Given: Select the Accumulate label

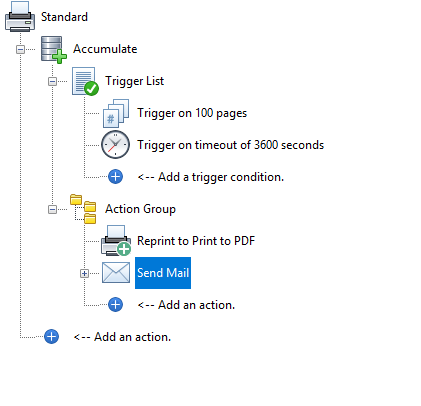Looking at the screenshot, I should coord(105,49).
